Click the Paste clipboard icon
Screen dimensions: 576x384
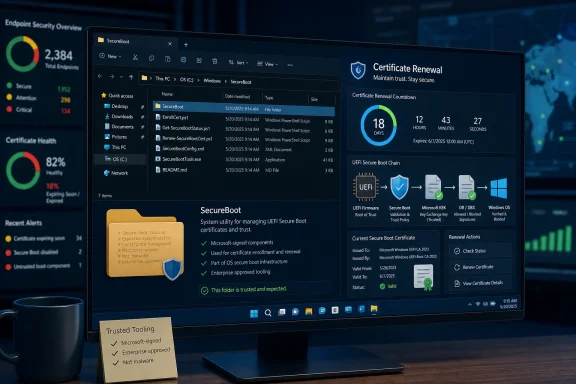pos(168,59)
